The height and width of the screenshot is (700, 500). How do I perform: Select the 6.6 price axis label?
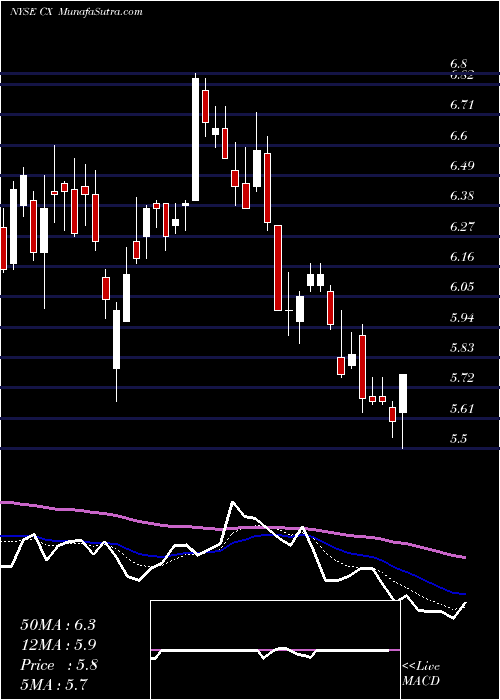click(460, 135)
